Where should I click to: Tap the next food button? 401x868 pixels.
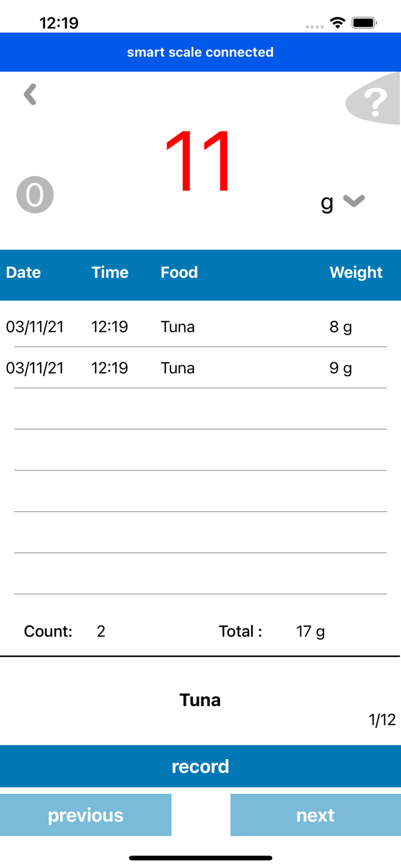pos(315,815)
